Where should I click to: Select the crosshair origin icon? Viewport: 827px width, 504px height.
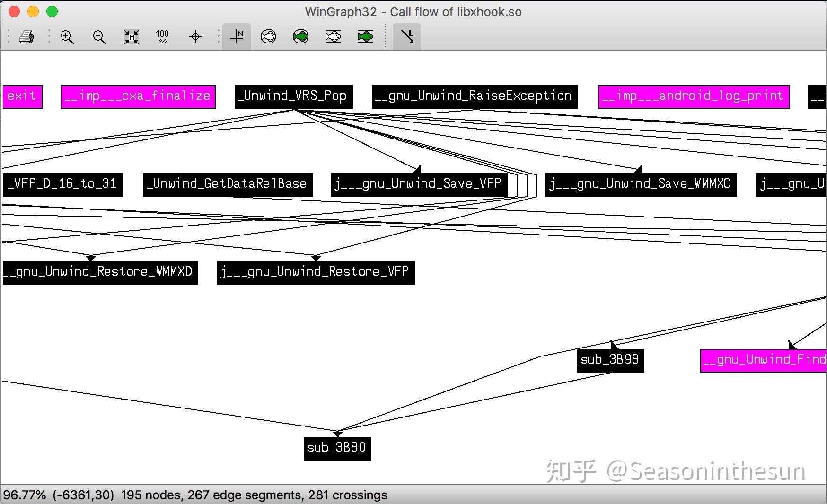[x=195, y=36]
